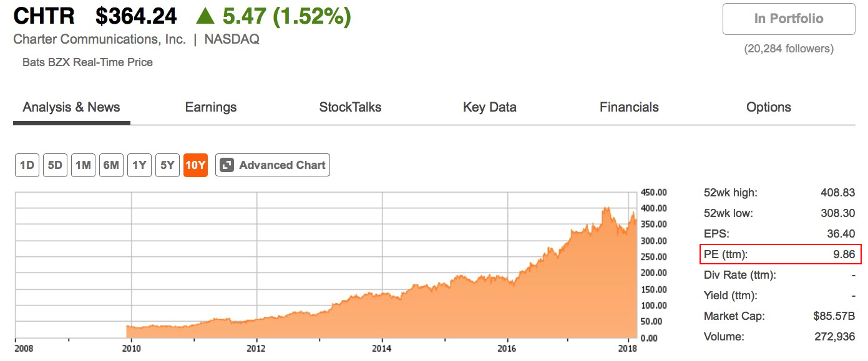Open the Analysis & News tab
Screen dimensions: 868x361
pyautogui.click(x=71, y=107)
